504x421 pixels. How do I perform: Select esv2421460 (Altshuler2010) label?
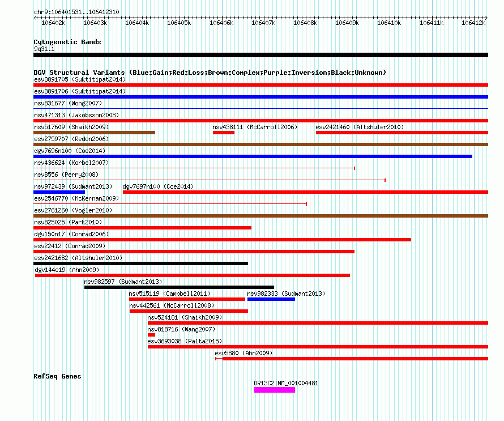(x=360, y=127)
